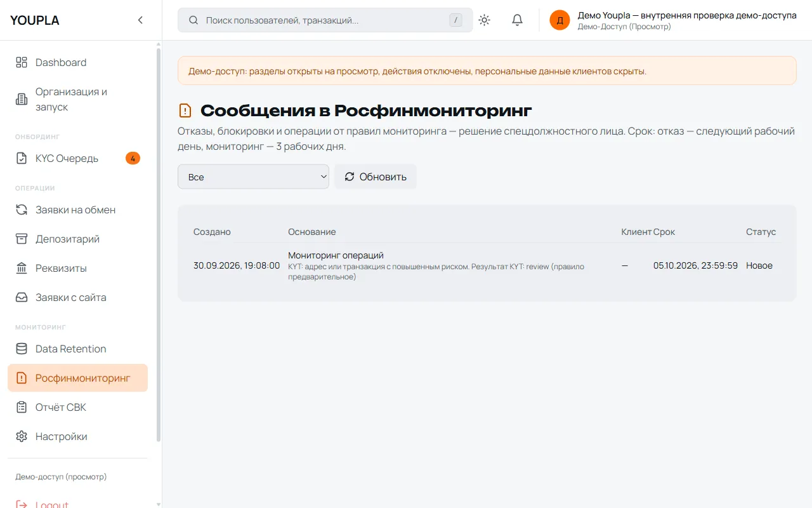Open the Демо Youpla account menu
812x508 pixels.
[x=673, y=20]
